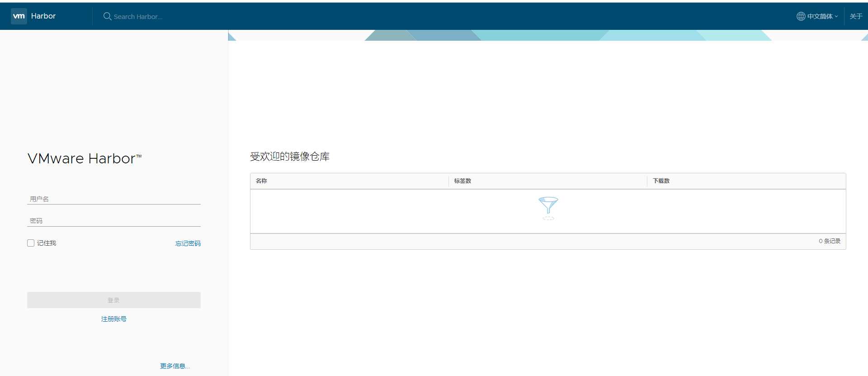Open the 忘记密码 forgot password link
This screenshot has width=868, height=376.
coord(188,243)
